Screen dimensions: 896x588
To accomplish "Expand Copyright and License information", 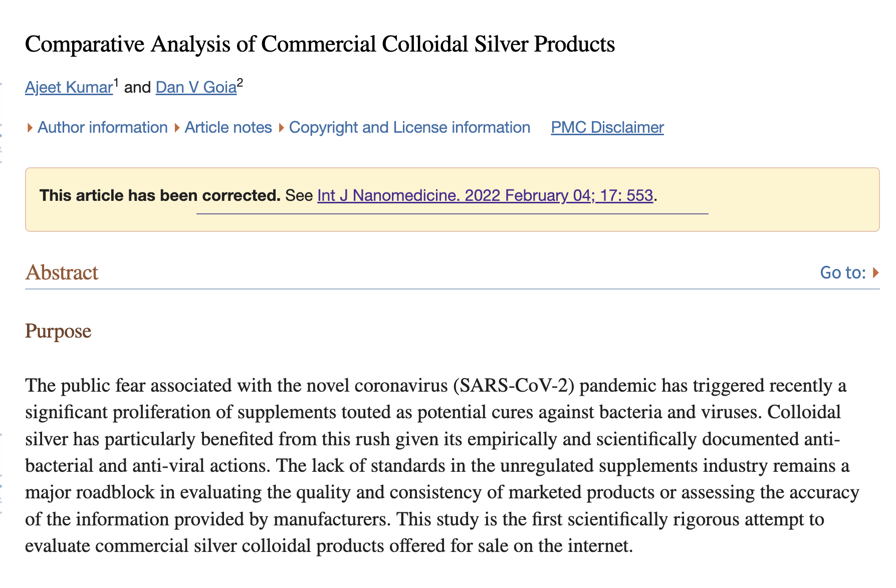I will point(409,127).
